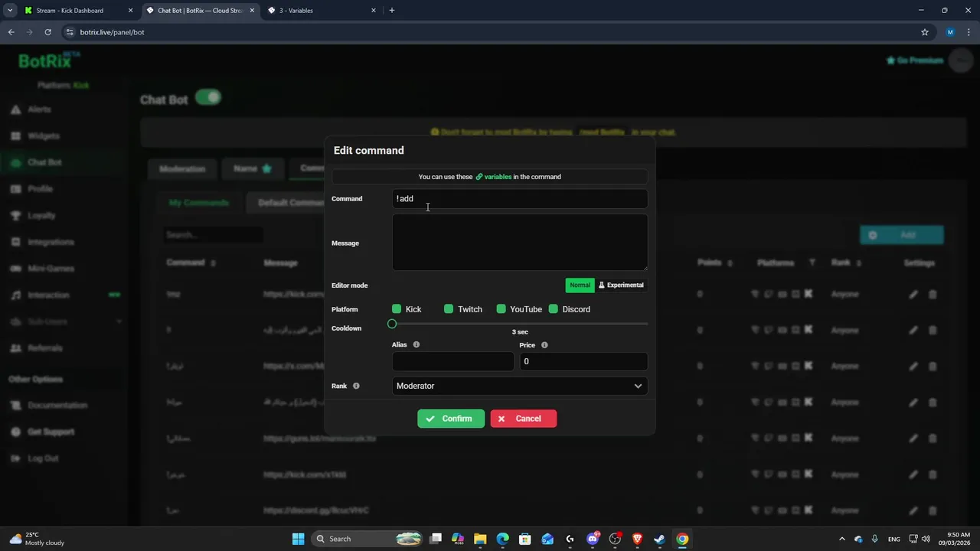Uncheck the Kick platform checkbox
The width and height of the screenshot is (980, 551).
(397, 309)
